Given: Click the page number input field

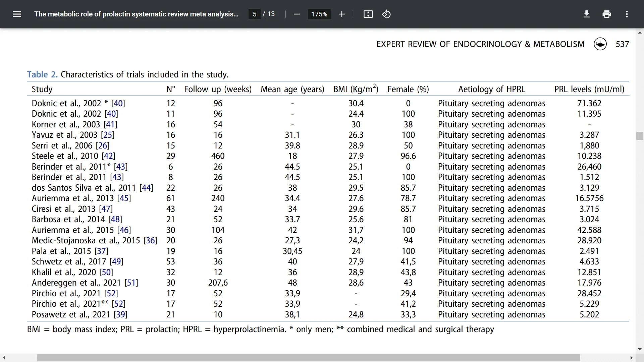Looking at the screenshot, I should (x=255, y=14).
